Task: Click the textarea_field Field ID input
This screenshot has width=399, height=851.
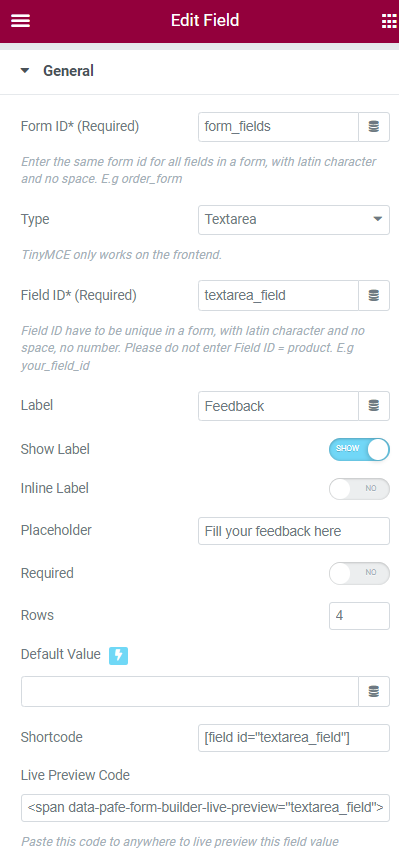Action: (x=278, y=295)
